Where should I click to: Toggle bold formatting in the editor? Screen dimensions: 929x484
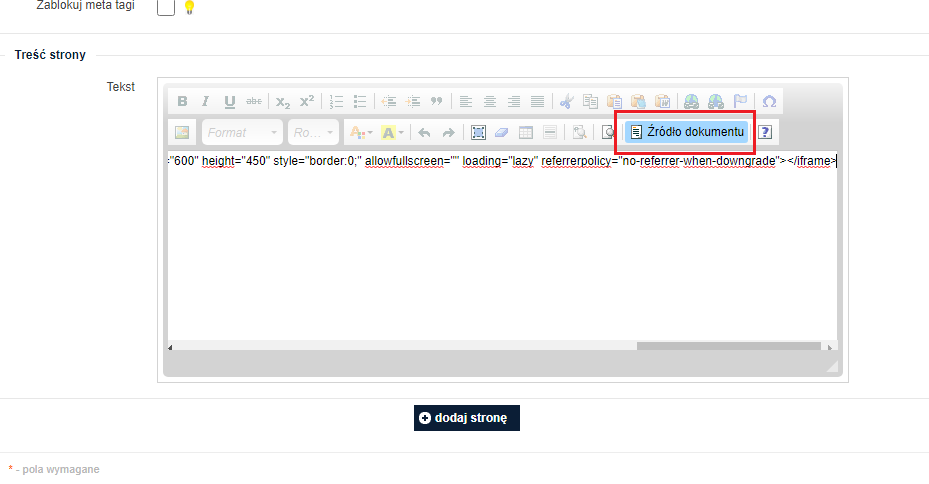pos(182,101)
